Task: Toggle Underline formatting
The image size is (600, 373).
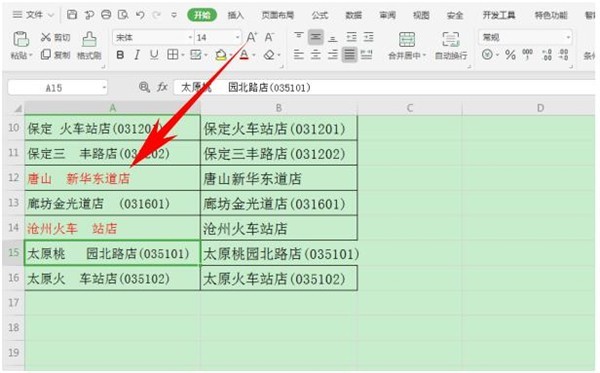Action: coord(154,55)
